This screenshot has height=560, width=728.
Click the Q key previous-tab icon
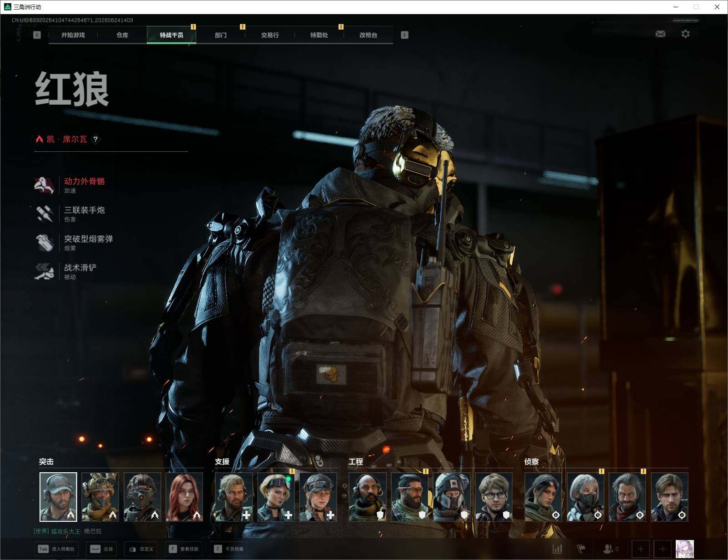coord(37,35)
